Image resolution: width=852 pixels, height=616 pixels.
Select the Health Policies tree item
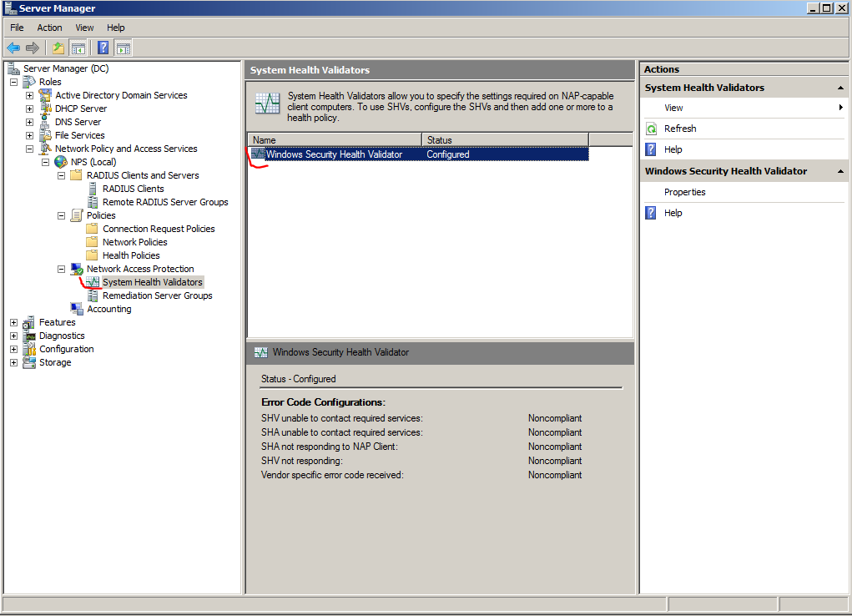(x=131, y=255)
